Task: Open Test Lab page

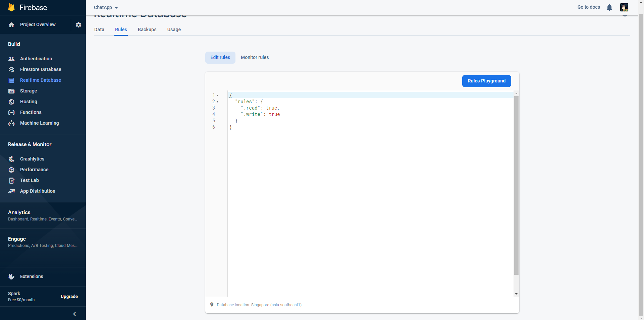Action: pyautogui.click(x=30, y=180)
